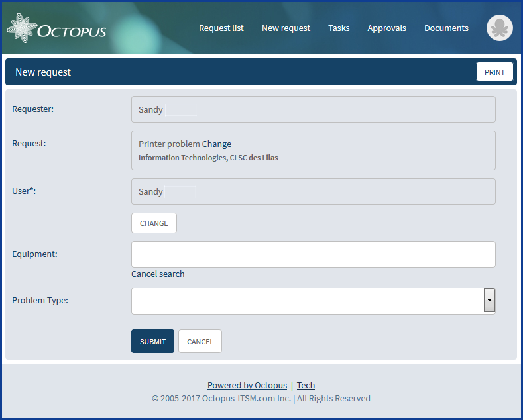523x420 pixels.
Task: Click the Requester field showing Sandy
Action: 313,109
